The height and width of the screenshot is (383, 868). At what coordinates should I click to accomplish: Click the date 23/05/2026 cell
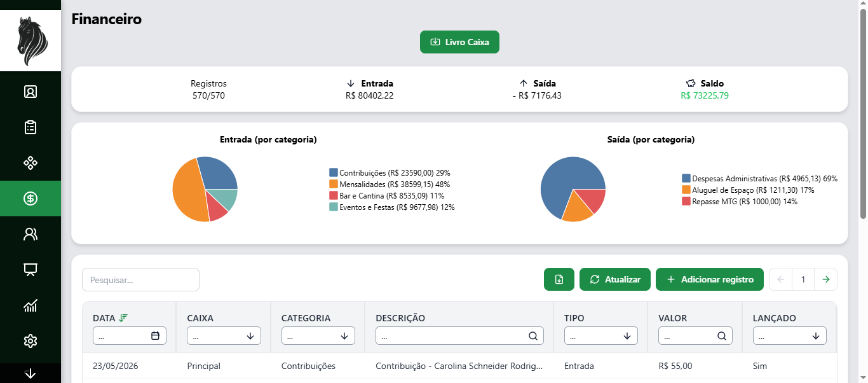point(116,366)
